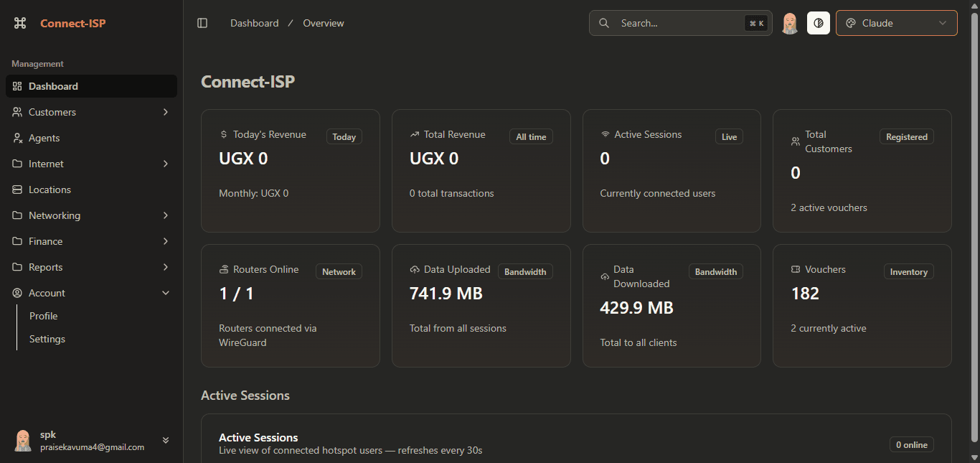Screen dimensions: 980x463
Task: Go to Overview via the breadcrumb link
Action: coord(323,22)
